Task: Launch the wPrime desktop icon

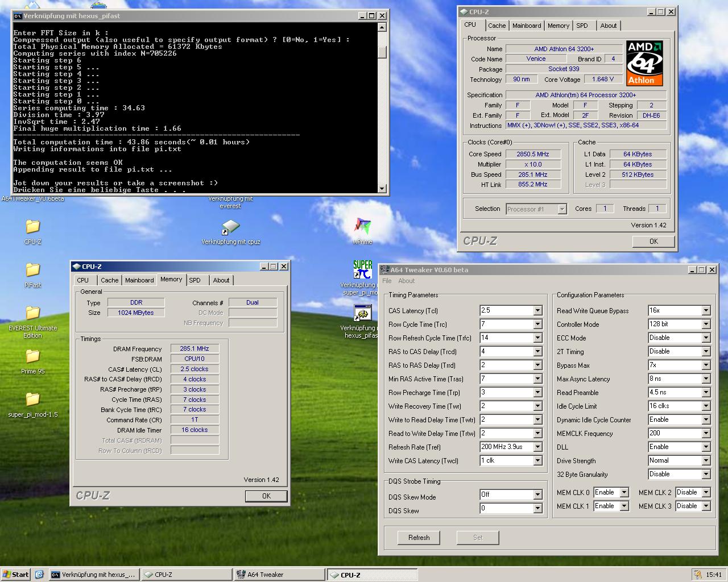Action: click(x=362, y=226)
